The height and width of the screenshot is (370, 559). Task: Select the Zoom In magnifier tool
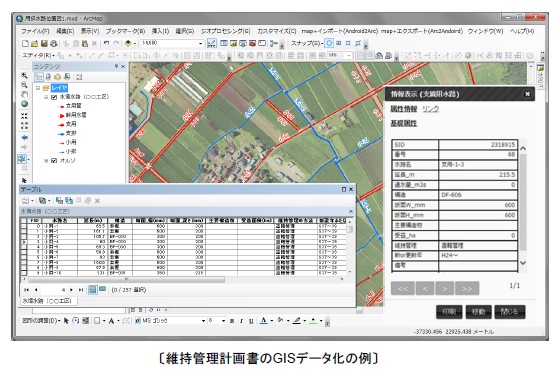[24, 76]
